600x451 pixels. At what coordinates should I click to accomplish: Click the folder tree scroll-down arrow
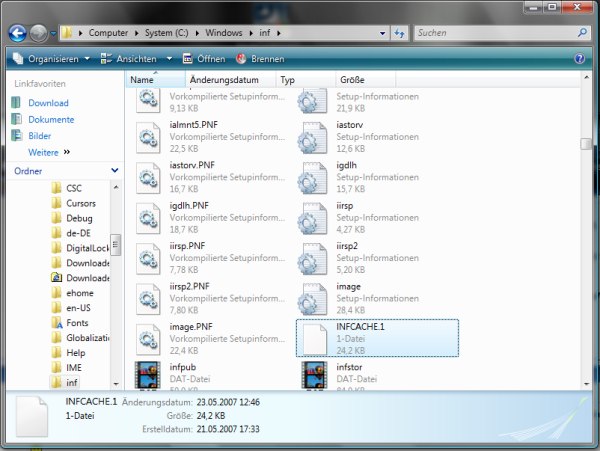pyautogui.click(x=116, y=384)
